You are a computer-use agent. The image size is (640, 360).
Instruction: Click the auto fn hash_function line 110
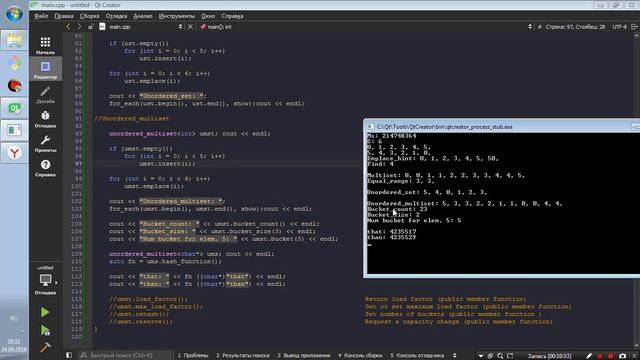pyautogui.click(x=165, y=261)
